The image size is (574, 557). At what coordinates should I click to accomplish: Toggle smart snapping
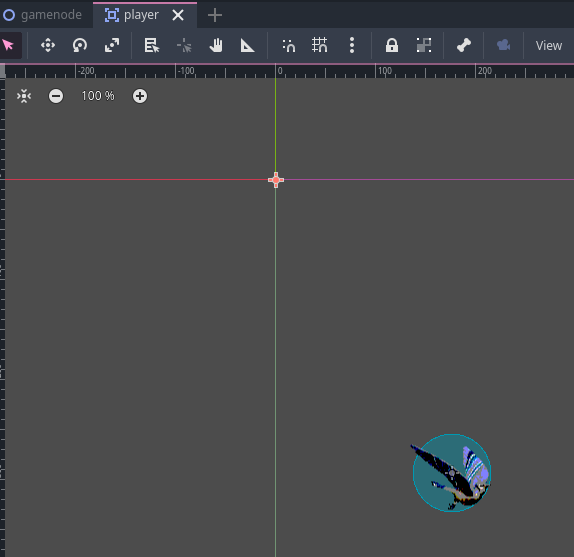(288, 45)
